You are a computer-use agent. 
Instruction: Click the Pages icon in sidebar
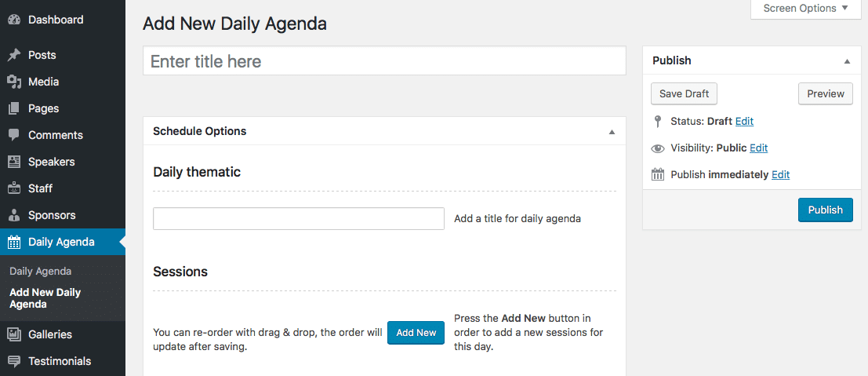point(14,108)
